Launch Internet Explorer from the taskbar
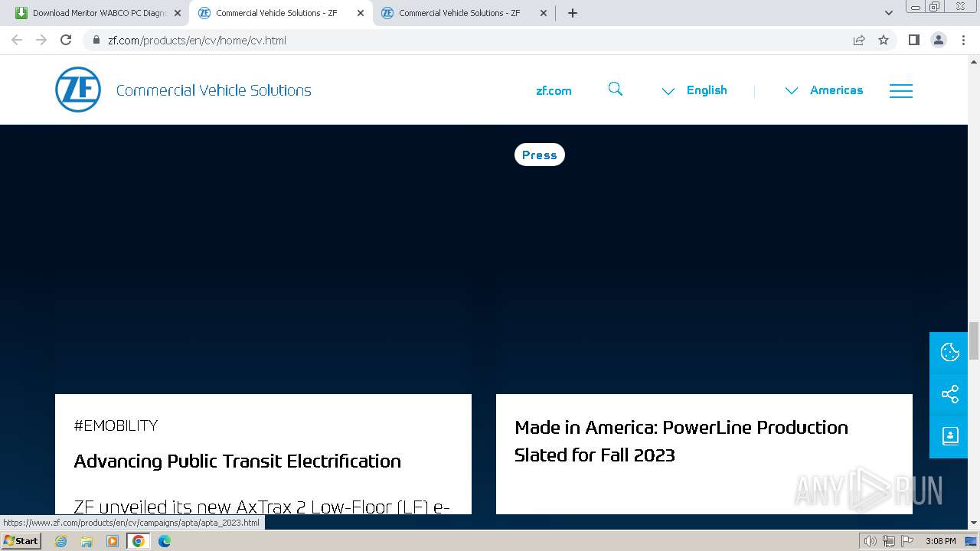 [61, 541]
